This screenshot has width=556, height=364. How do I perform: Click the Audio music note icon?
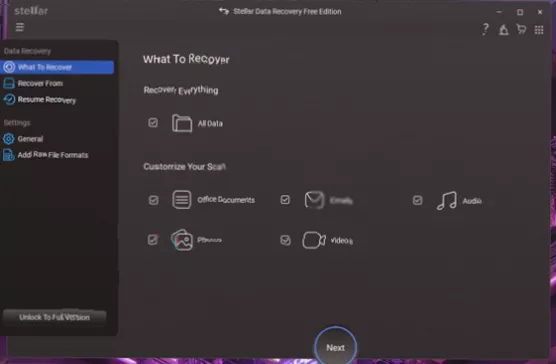click(x=446, y=201)
